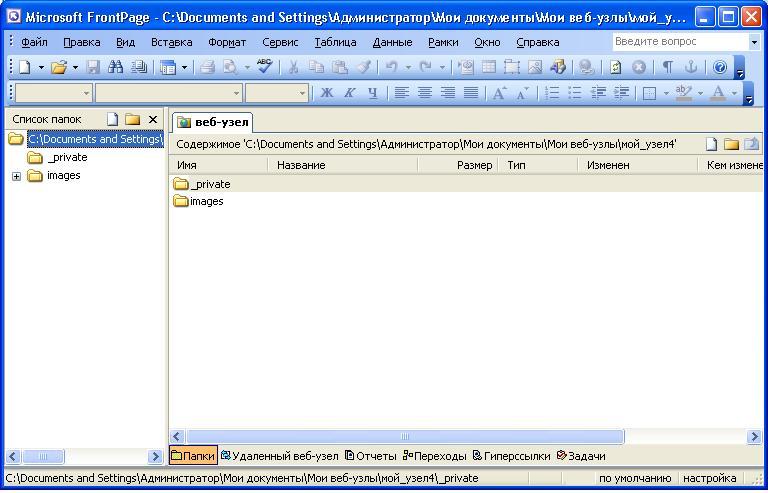768x493 pixels.
Task: Click the Insert Picture from File icon
Action: pyautogui.click(x=535, y=67)
